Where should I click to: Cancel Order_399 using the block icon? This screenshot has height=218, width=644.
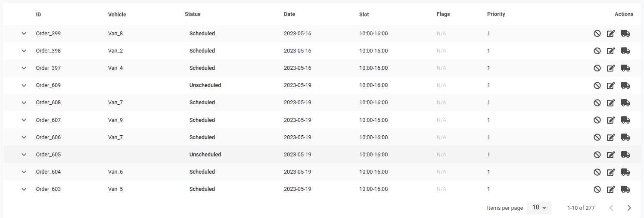click(x=597, y=34)
